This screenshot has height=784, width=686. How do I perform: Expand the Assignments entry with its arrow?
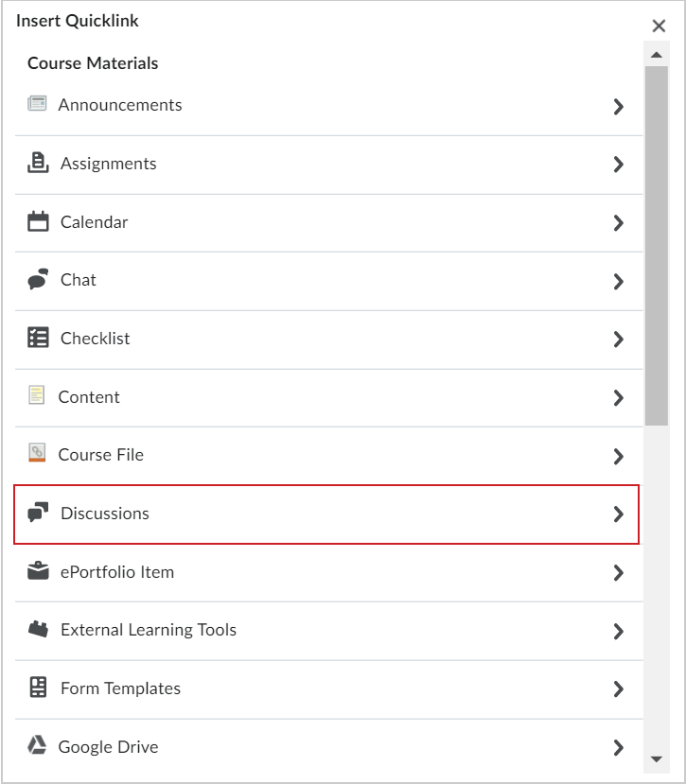pyautogui.click(x=620, y=163)
